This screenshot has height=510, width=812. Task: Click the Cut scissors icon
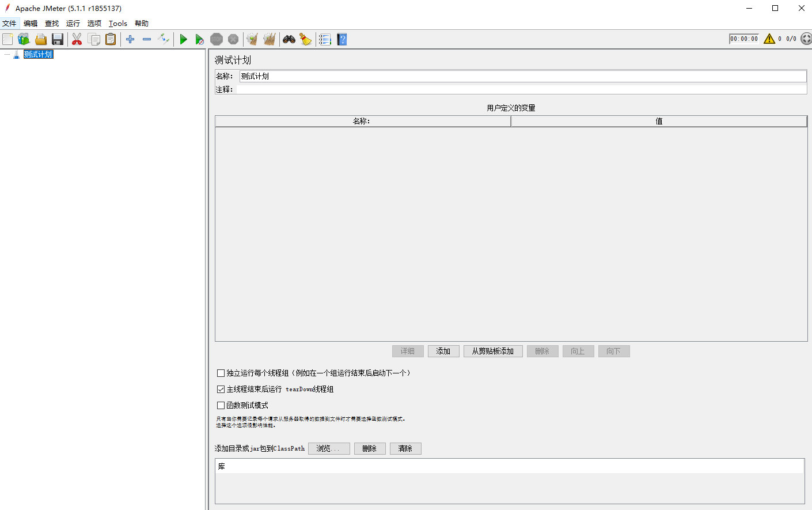(x=77, y=39)
